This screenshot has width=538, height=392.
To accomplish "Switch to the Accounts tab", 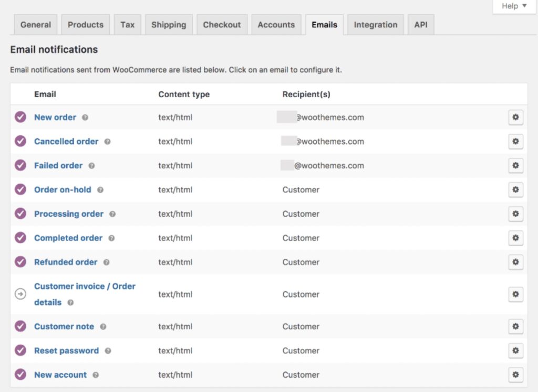I will pos(276,24).
